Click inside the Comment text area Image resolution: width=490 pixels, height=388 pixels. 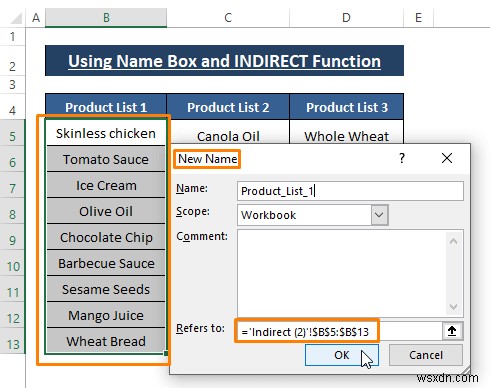[x=342, y=273]
